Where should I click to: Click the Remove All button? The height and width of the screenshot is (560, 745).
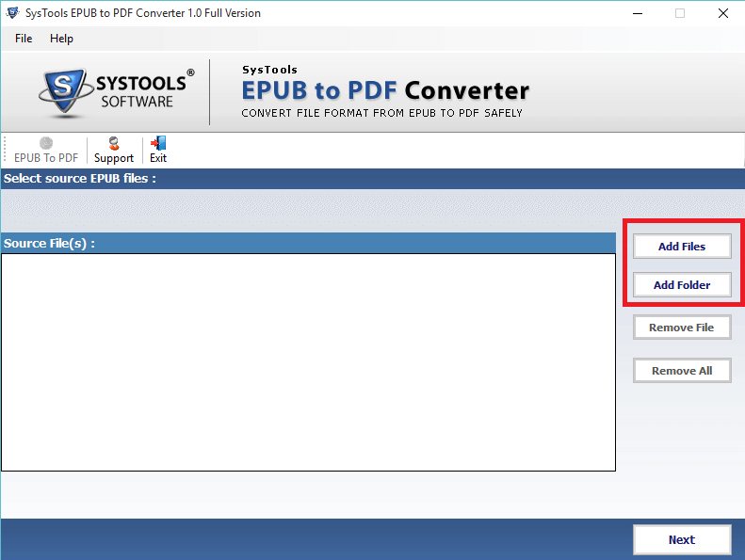[681, 371]
